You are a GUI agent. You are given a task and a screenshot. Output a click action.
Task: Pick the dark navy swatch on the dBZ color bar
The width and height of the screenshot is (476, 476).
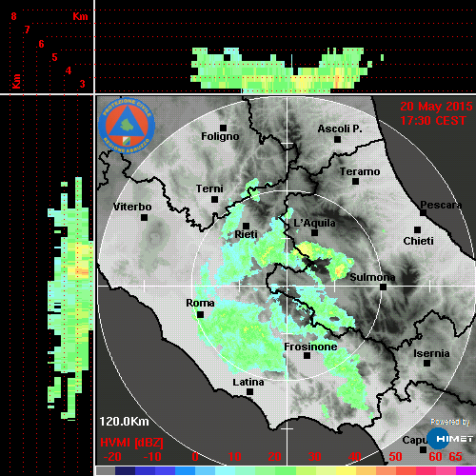tap(125, 470)
